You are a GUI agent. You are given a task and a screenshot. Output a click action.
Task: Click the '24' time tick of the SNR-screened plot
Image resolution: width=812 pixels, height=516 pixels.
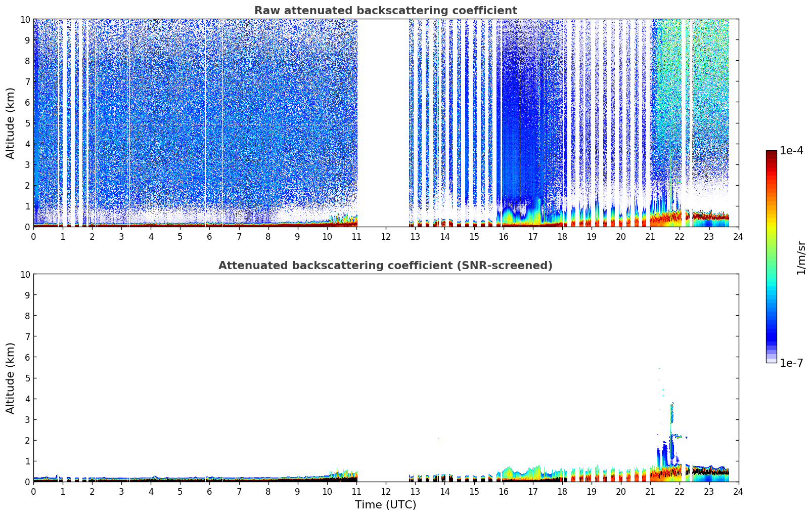738,491
